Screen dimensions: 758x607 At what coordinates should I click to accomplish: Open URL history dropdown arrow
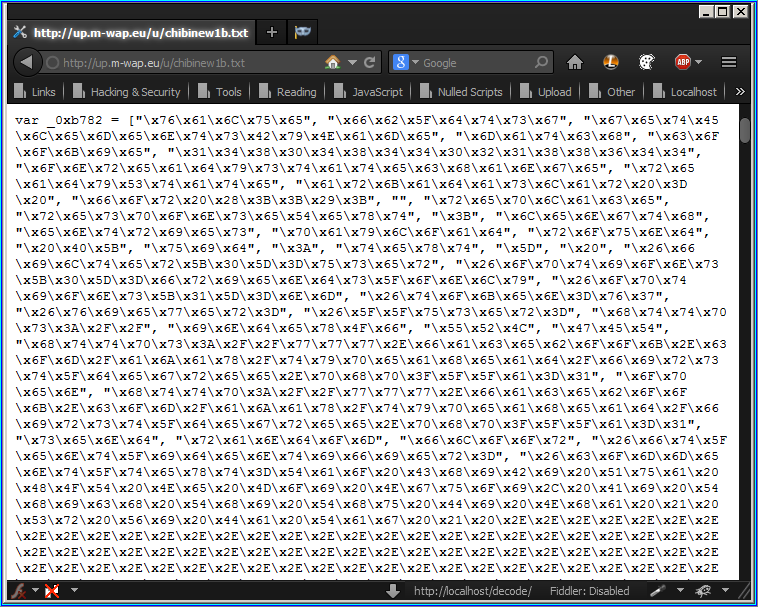point(352,62)
